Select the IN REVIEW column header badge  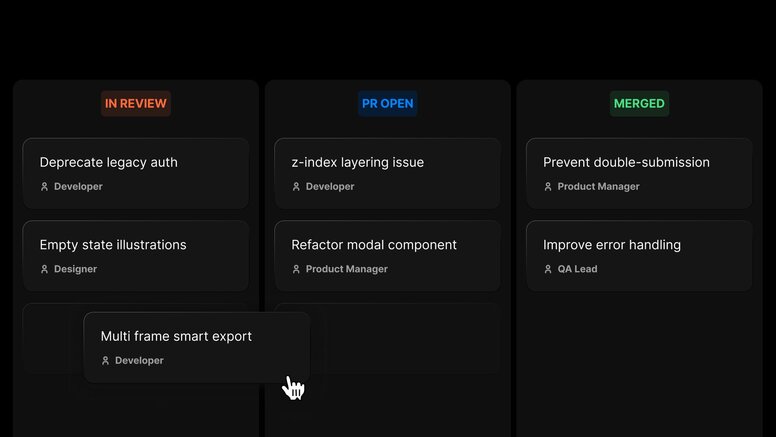pyautogui.click(x=136, y=103)
